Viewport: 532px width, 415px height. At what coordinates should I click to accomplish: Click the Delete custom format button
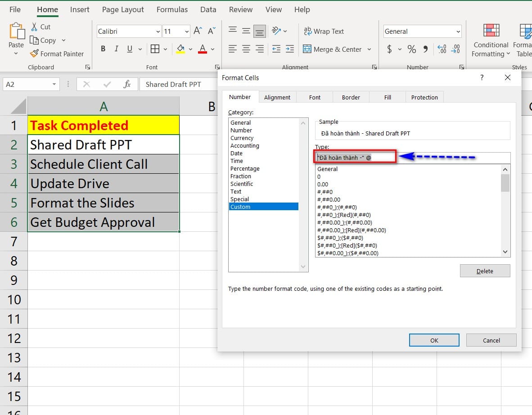click(485, 271)
